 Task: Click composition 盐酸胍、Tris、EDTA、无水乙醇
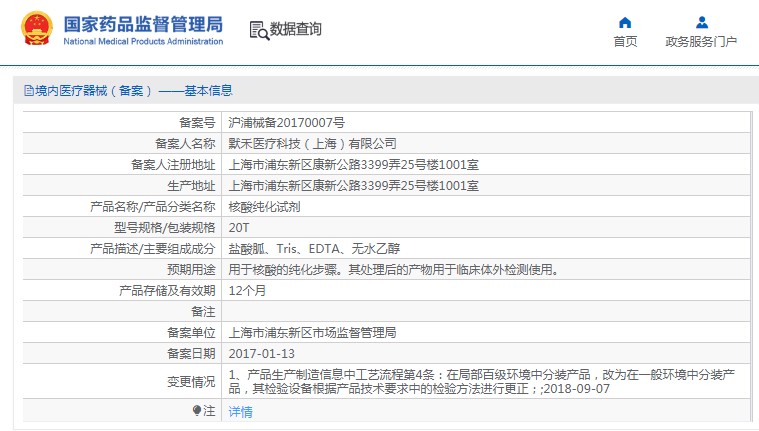pos(314,248)
